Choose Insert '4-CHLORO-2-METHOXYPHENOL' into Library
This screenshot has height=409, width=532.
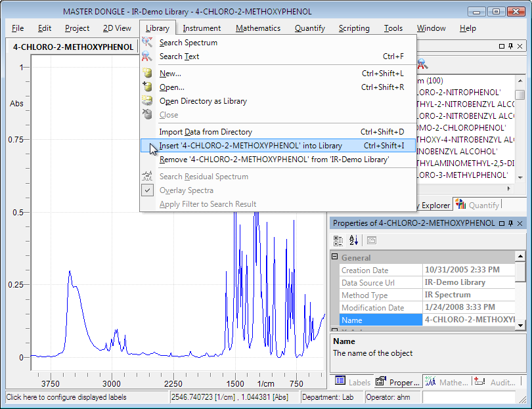tap(250, 146)
